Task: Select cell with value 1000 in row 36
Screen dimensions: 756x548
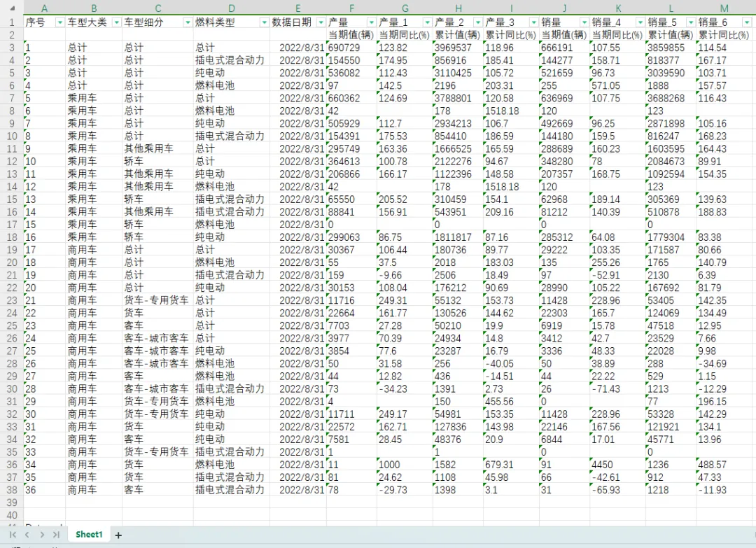Action: 405,465
